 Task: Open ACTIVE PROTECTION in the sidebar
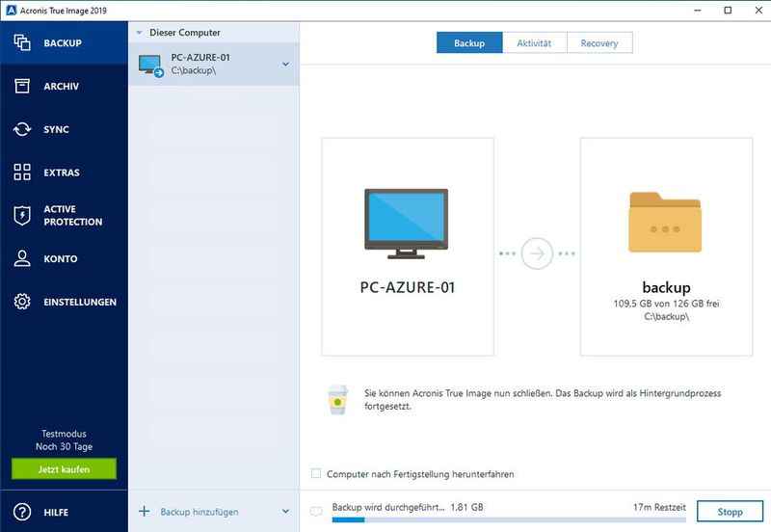64,215
